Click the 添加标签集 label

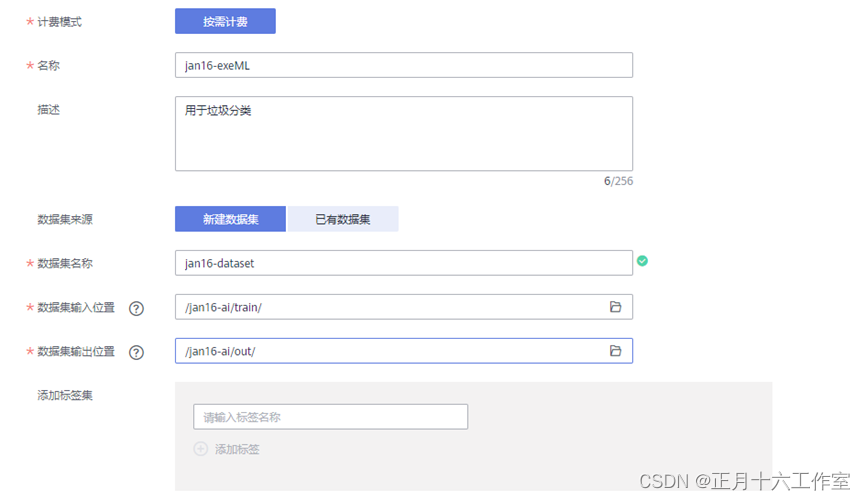[65, 395]
